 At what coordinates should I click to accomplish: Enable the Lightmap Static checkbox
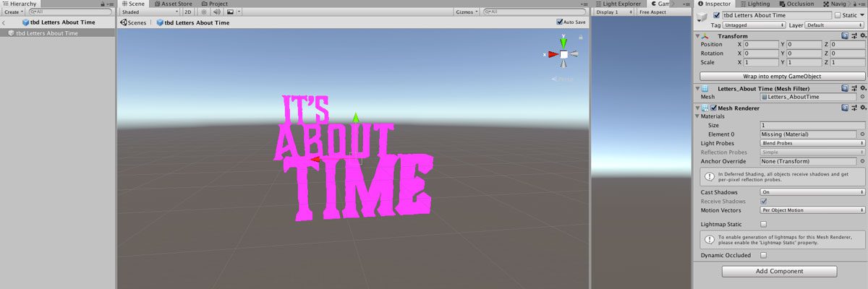pos(764,225)
